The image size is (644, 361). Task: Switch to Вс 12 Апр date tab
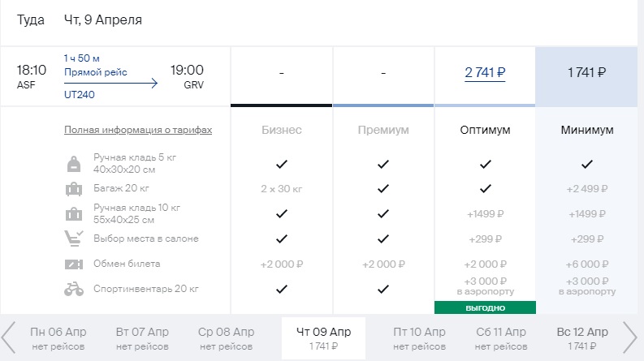click(x=582, y=338)
